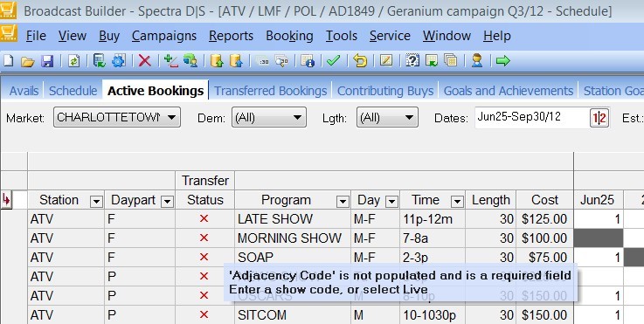This screenshot has width=644, height=324.
Task: Open the Service menu
Action: 390,36
